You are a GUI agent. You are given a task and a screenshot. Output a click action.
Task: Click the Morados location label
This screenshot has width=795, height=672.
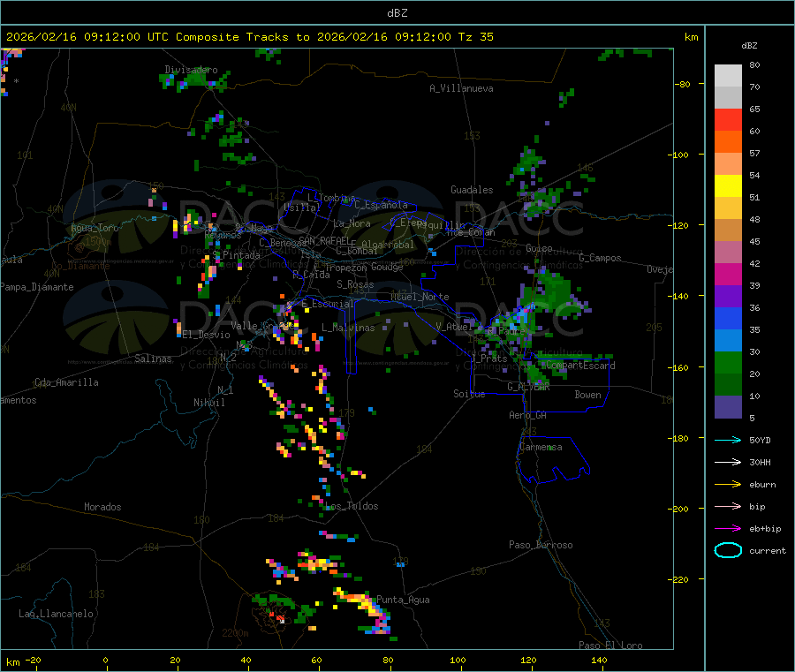(x=103, y=507)
